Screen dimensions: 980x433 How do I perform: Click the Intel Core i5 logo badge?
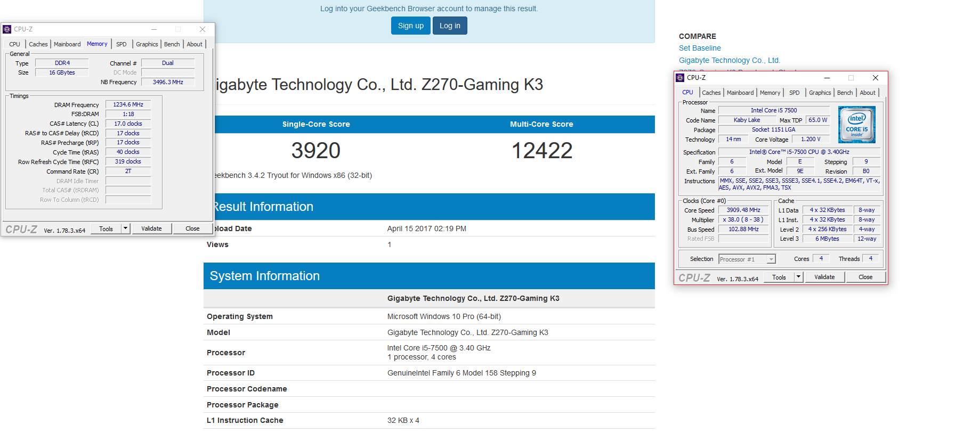856,125
